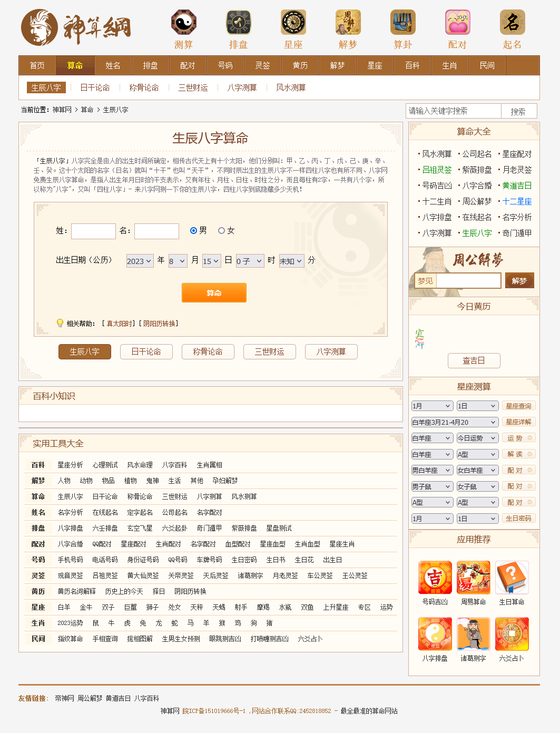Expand the hour dropdown showing 0子
The width and height of the screenshot is (560, 733).
pos(250,260)
